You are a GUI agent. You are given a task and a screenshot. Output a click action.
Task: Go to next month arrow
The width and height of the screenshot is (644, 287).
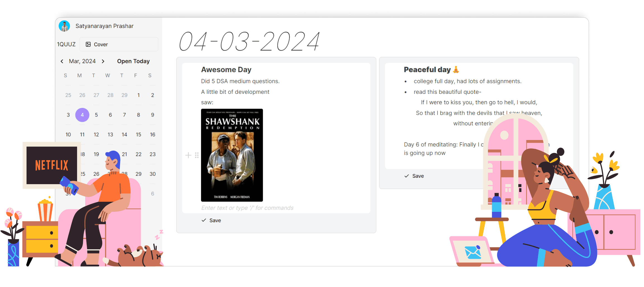point(103,61)
